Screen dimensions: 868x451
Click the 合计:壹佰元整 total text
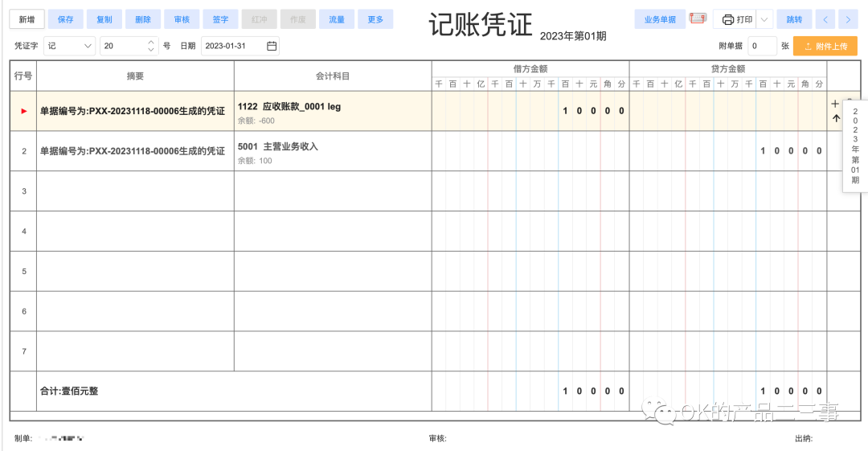click(x=69, y=392)
